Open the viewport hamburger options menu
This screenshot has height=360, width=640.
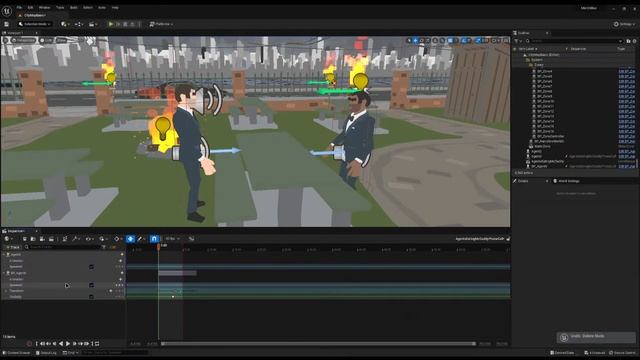pyautogui.click(x=5, y=40)
